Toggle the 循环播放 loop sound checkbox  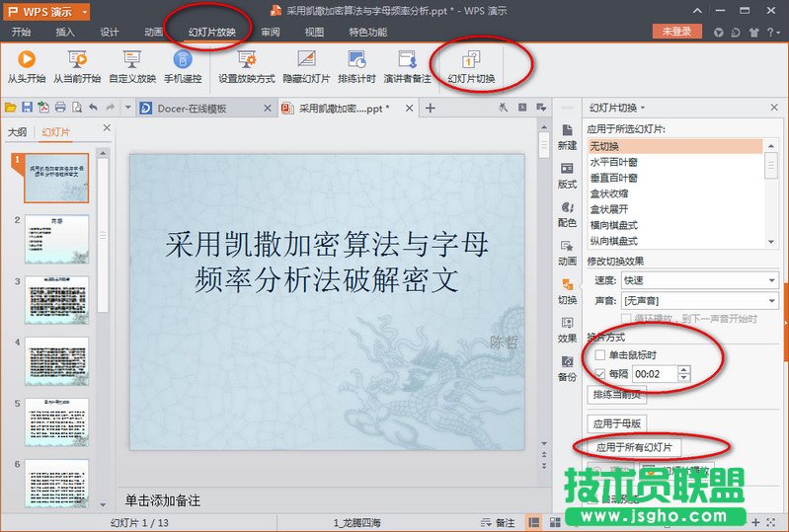click(x=626, y=318)
